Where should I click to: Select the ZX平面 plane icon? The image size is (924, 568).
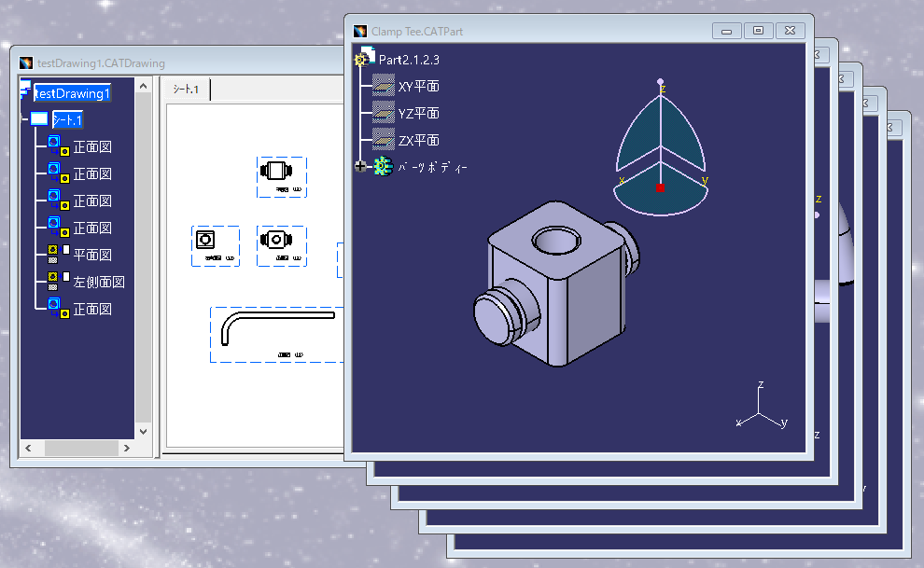[382, 140]
